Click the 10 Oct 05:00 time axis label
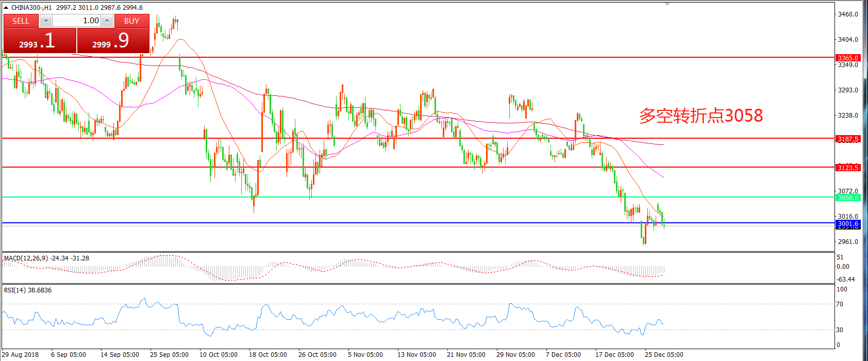 click(219, 355)
